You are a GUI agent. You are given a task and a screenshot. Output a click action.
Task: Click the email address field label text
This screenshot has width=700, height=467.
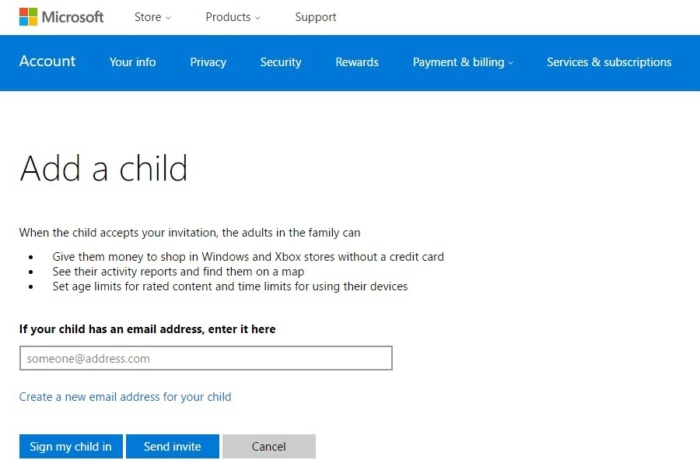tap(147, 329)
